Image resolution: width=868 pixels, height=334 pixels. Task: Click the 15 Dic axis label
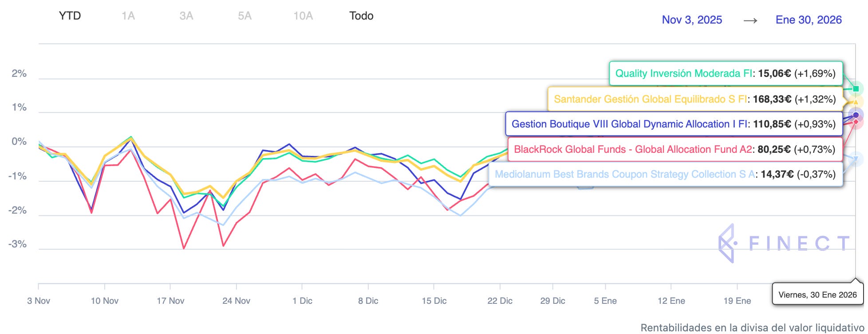pyautogui.click(x=434, y=301)
